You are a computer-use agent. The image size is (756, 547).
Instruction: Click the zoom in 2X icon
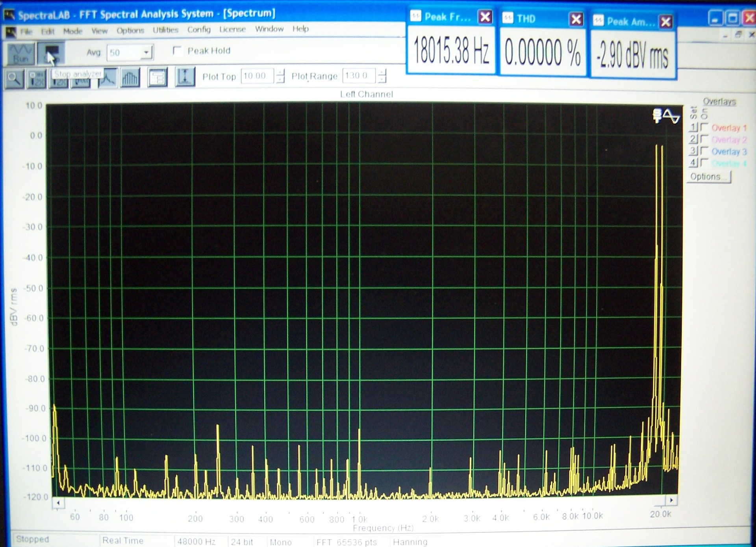[x=37, y=78]
